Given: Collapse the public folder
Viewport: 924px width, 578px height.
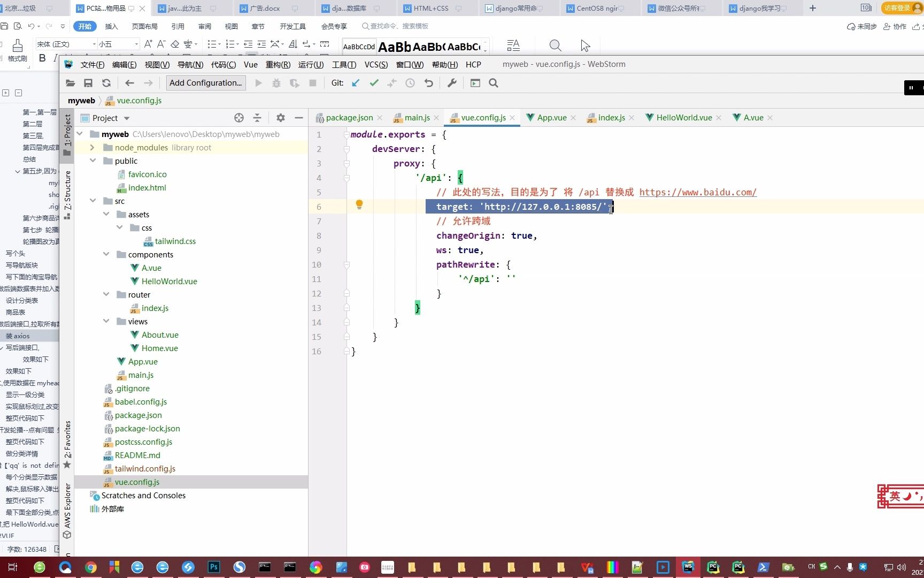Looking at the screenshot, I should tap(93, 161).
